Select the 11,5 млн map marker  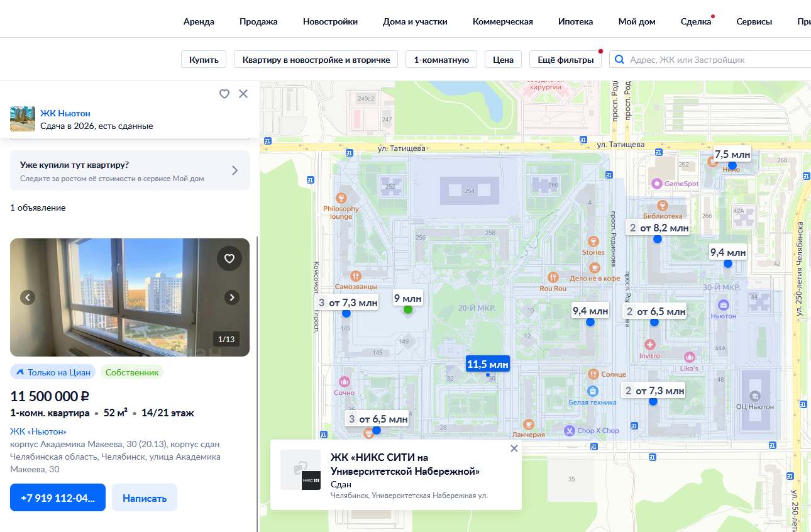point(487,364)
